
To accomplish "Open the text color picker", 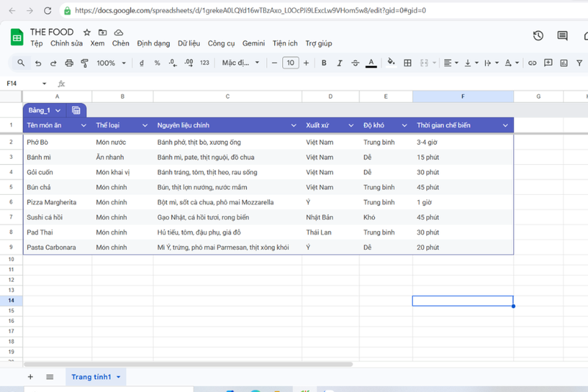I will click(371, 63).
